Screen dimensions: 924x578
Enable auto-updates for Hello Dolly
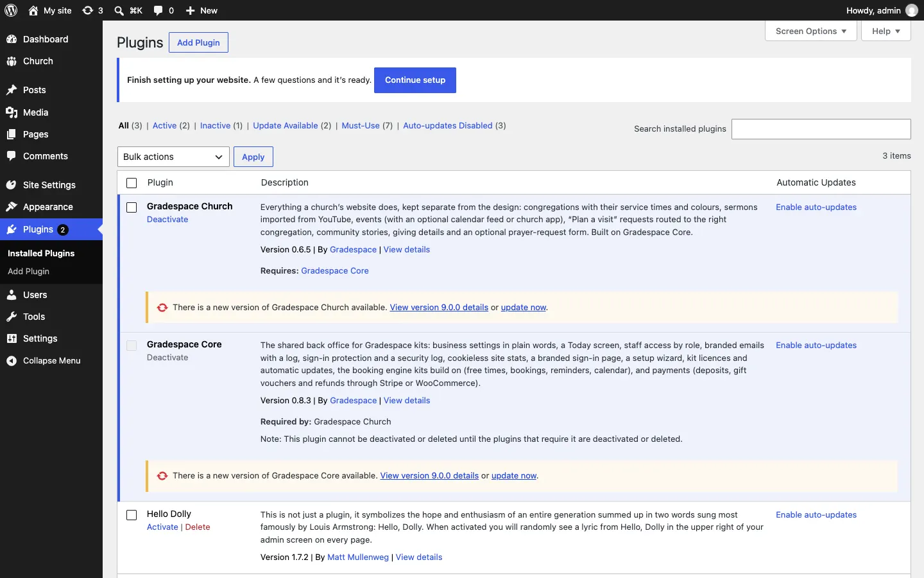tap(816, 515)
